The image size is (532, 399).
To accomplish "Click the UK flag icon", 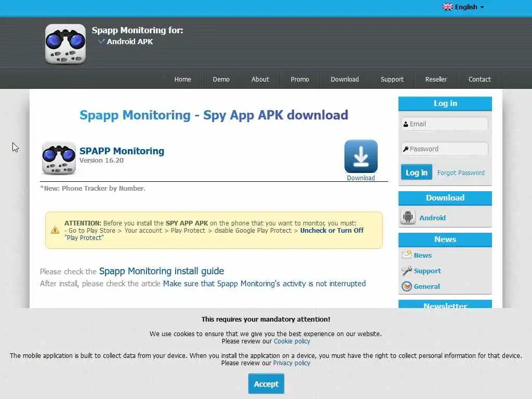I will 447,7.
